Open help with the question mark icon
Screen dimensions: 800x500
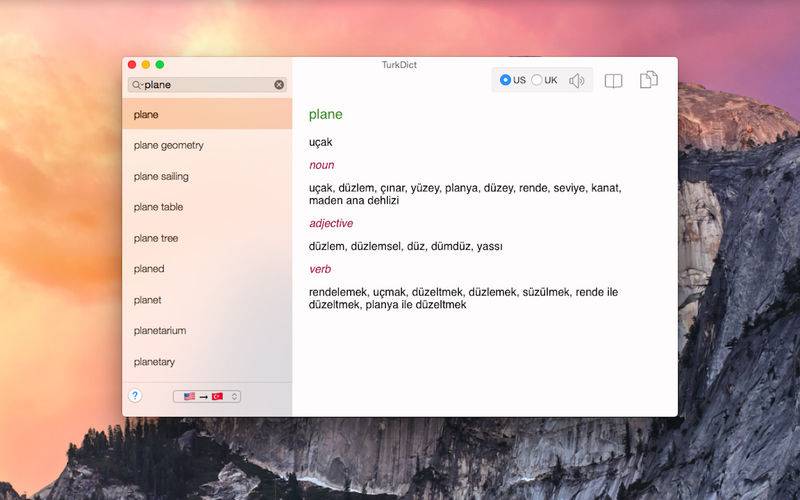(x=135, y=395)
